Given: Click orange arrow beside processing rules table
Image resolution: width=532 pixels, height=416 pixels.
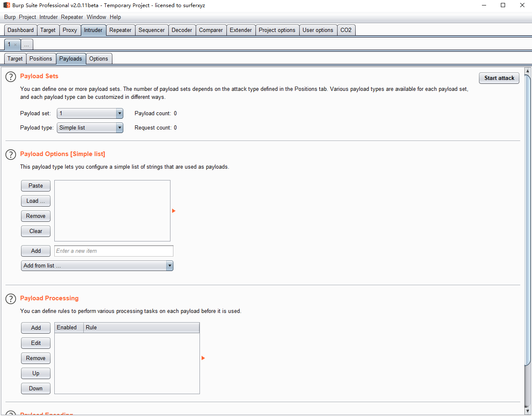Looking at the screenshot, I should click(x=203, y=358).
